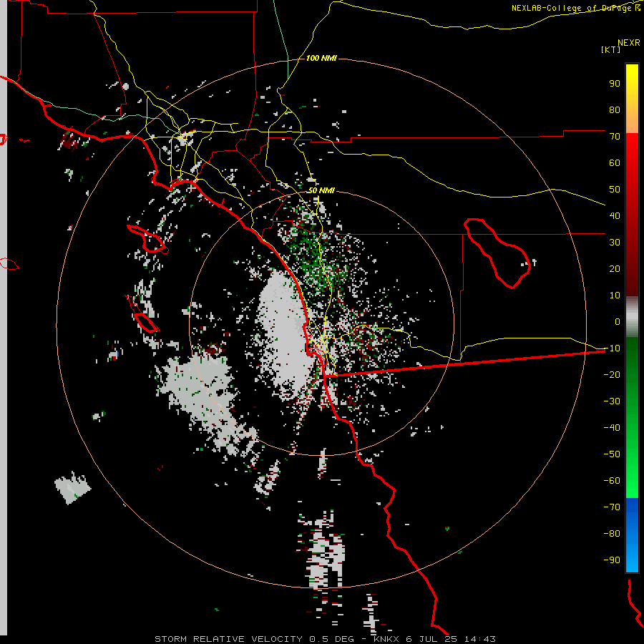The image size is (644, 644).
Task: Click the 20 value on the velocity scale
Action: [615, 268]
